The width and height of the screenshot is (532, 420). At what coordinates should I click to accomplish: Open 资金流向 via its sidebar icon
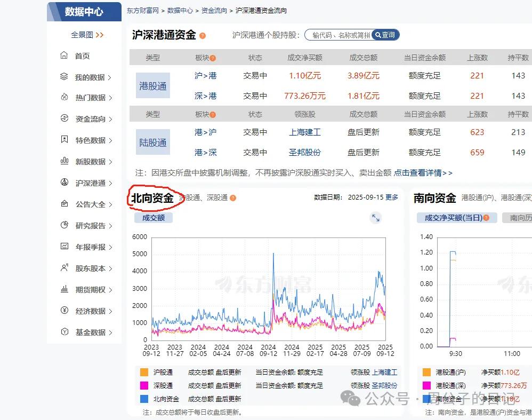(64, 118)
